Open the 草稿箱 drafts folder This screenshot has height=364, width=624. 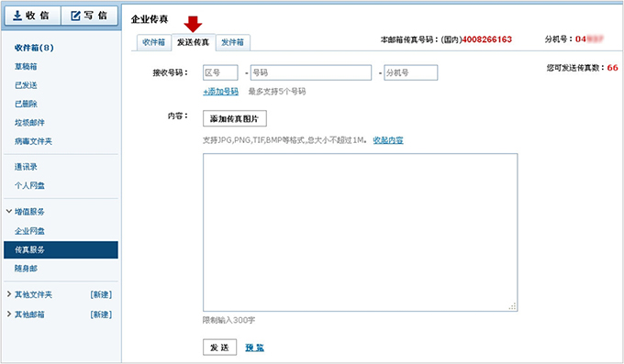coord(26,66)
